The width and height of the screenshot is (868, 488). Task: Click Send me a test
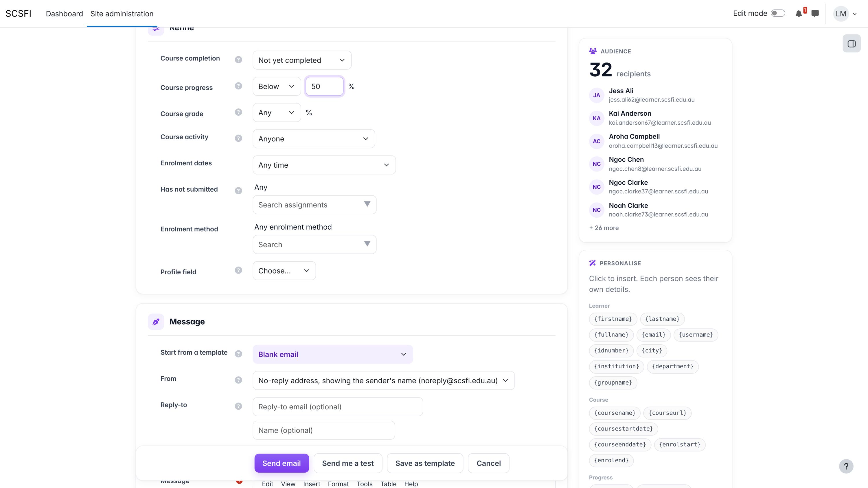(x=348, y=463)
